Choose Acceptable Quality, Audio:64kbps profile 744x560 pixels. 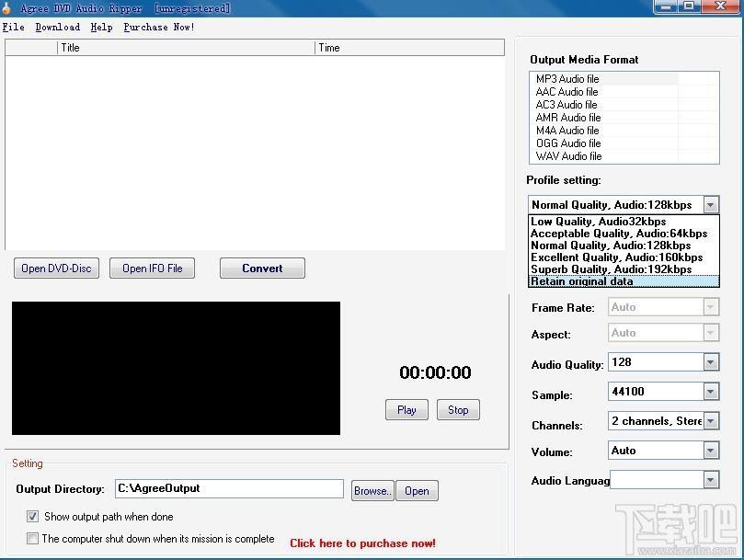[624, 234]
